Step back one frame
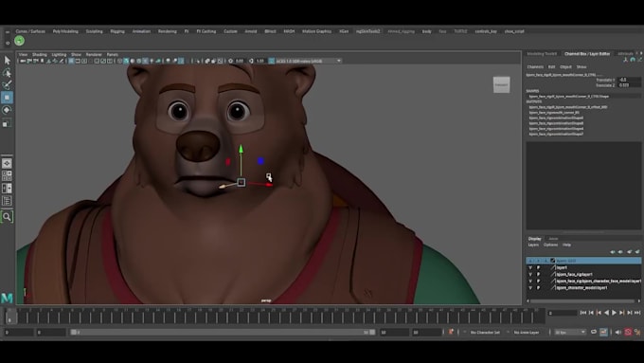The height and width of the screenshot is (363, 644). pos(591,313)
